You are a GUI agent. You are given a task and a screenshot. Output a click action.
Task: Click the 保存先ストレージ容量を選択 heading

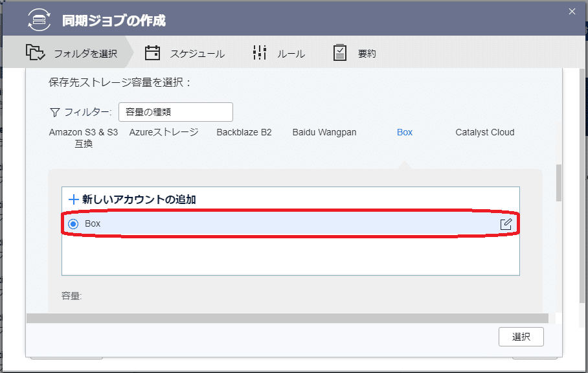coord(120,82)
